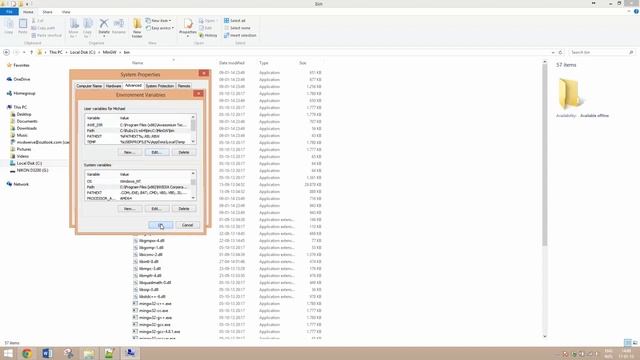
Task: Click New under user variables
Action: (x=130, y=152)
